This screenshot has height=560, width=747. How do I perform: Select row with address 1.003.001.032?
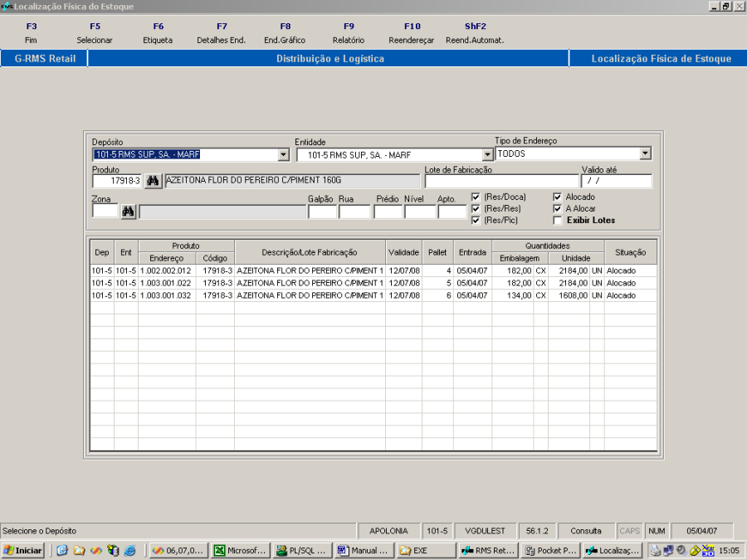point(373,295)
